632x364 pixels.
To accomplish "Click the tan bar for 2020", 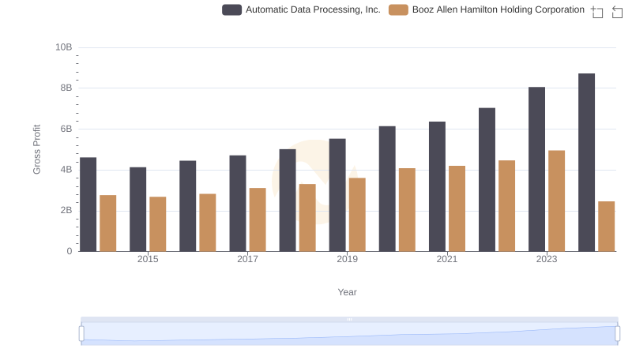I will [407, 210].
